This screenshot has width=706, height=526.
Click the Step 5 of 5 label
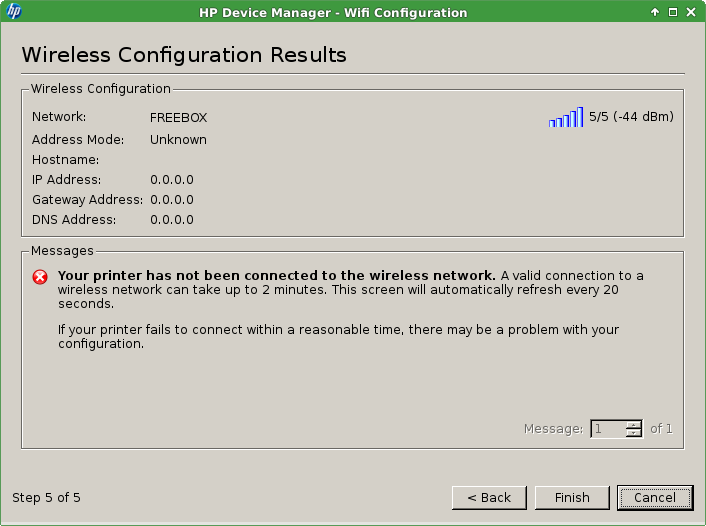(46, 498)
